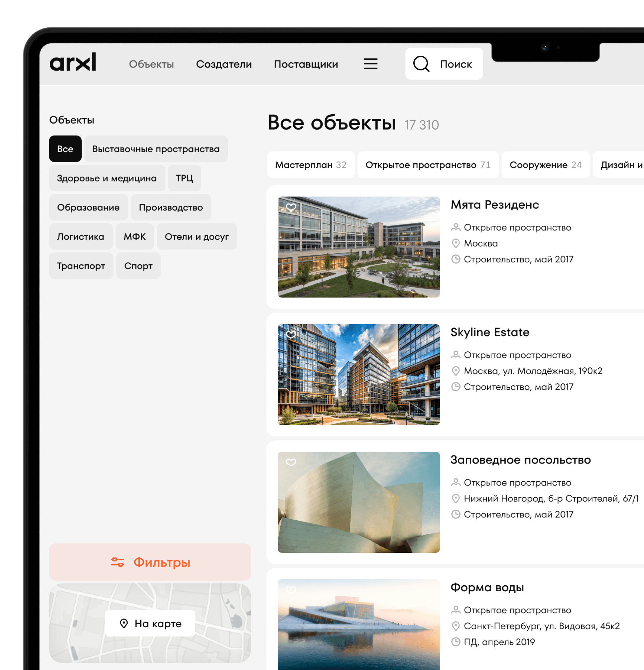Open Объекты in top navigation
The width and height of the screenshot is (644, 670).
[x=152, y=64]
